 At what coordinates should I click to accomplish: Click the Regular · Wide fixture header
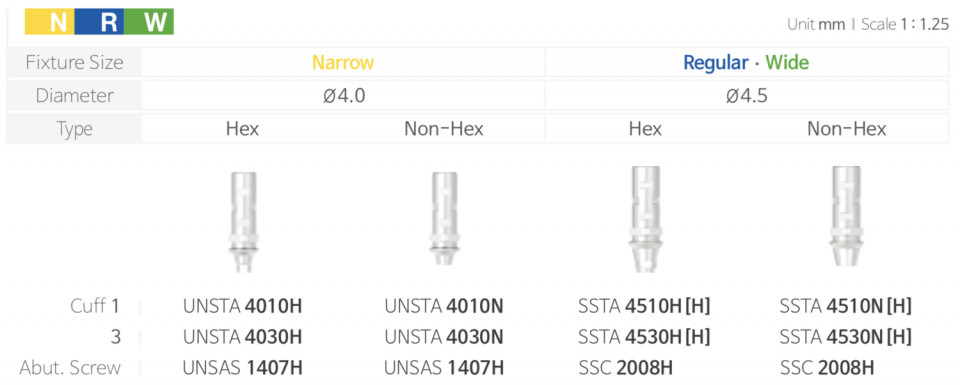tap(746, 62)
